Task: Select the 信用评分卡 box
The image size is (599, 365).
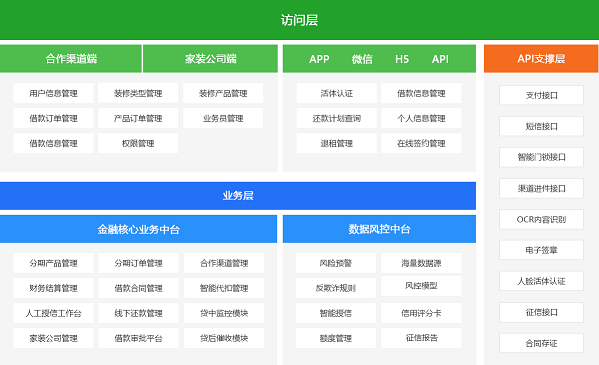Action: coord(421,313)
